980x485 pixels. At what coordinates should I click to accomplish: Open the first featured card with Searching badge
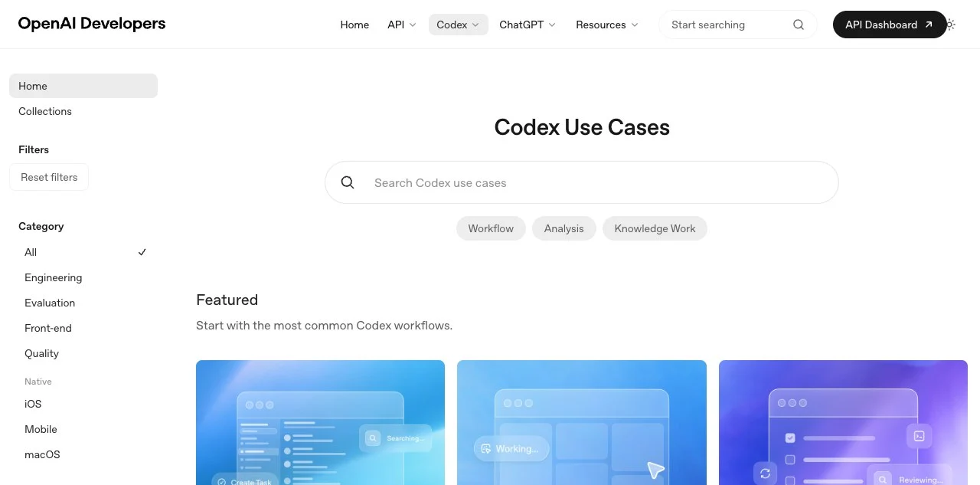320,422
